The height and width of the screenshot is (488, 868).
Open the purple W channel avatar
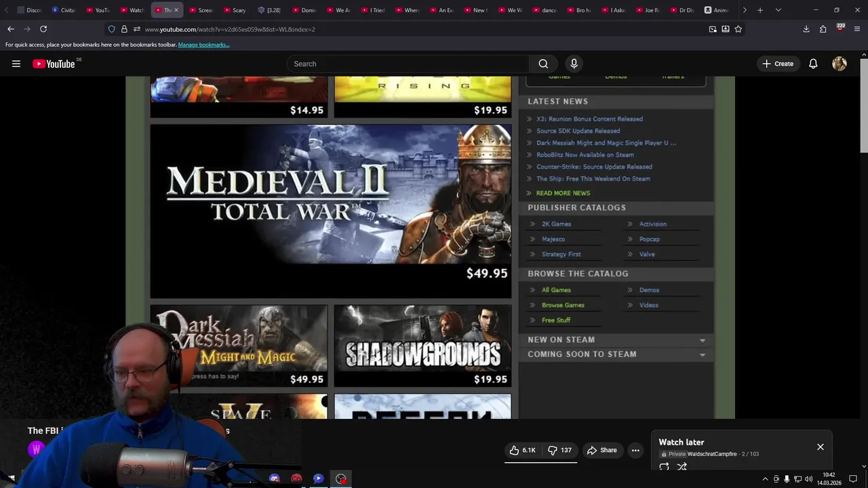tap(36, 449)
